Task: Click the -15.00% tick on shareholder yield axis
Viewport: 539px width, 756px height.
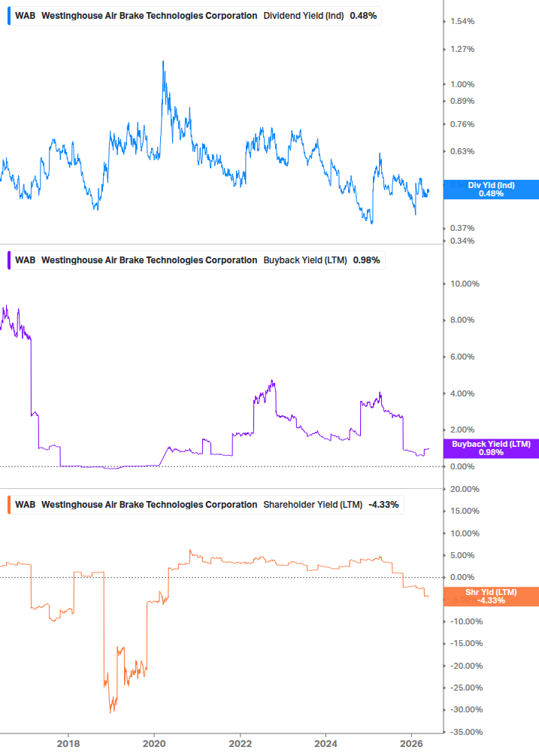Action: [466, 644]
